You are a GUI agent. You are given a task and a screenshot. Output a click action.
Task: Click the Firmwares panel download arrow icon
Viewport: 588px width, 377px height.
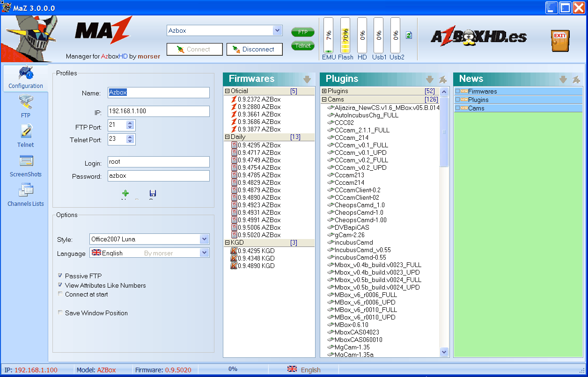pyautogui.click(x=307, y=79)
